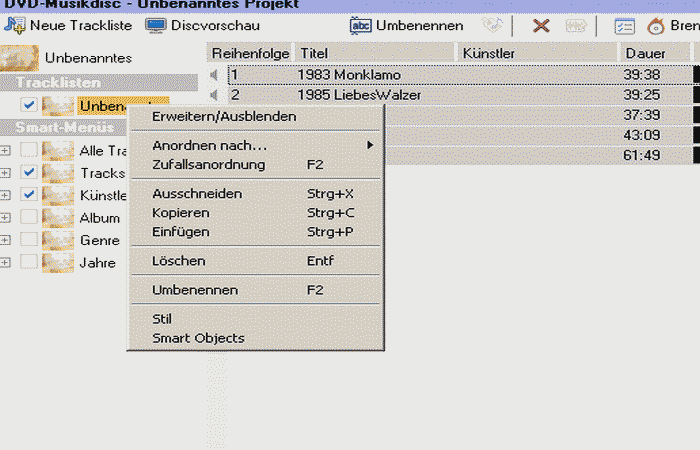The image size is (700, 450).
Task: Choose Erweitern/Ausblenden from the context menu
Action: coord(224,116)
